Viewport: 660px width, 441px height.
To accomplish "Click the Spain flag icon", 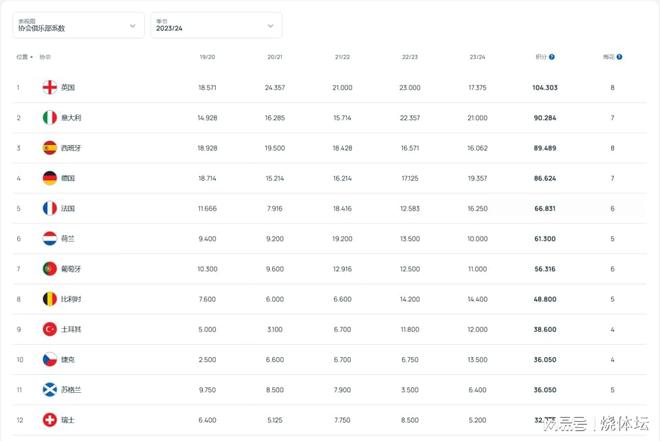I will pyautogui.click(x=49, y=148).
